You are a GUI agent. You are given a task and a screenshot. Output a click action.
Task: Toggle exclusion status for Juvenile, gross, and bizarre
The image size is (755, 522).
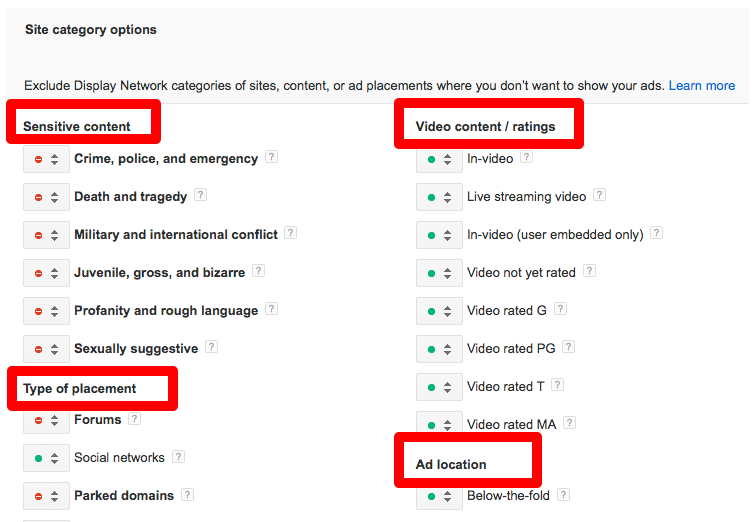pos(46,273)
